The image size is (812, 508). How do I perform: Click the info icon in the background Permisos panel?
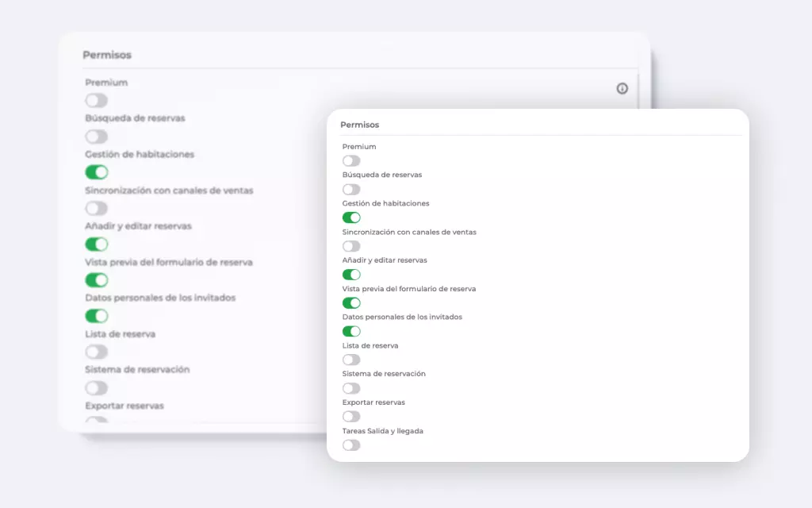point(622,88)
